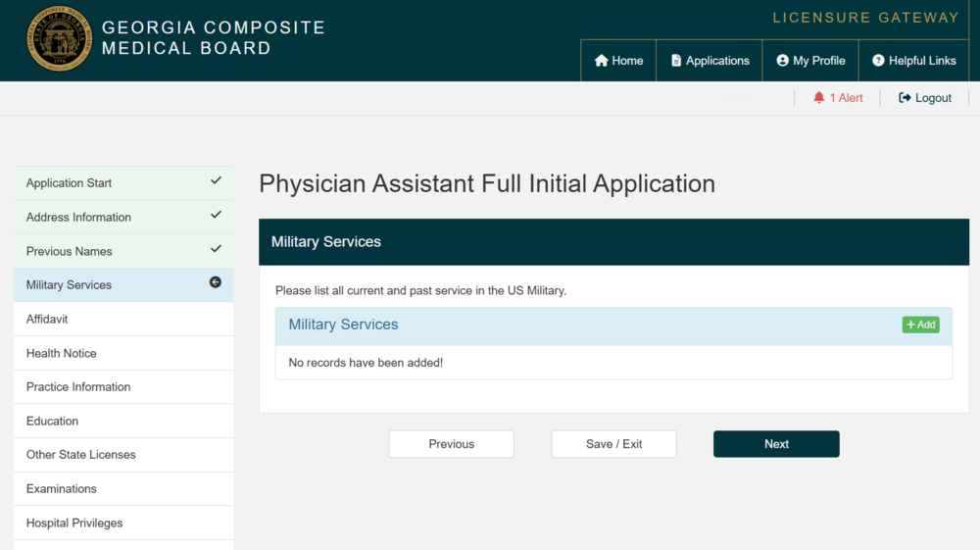Select the Education sidebar item

coord(53,422)
